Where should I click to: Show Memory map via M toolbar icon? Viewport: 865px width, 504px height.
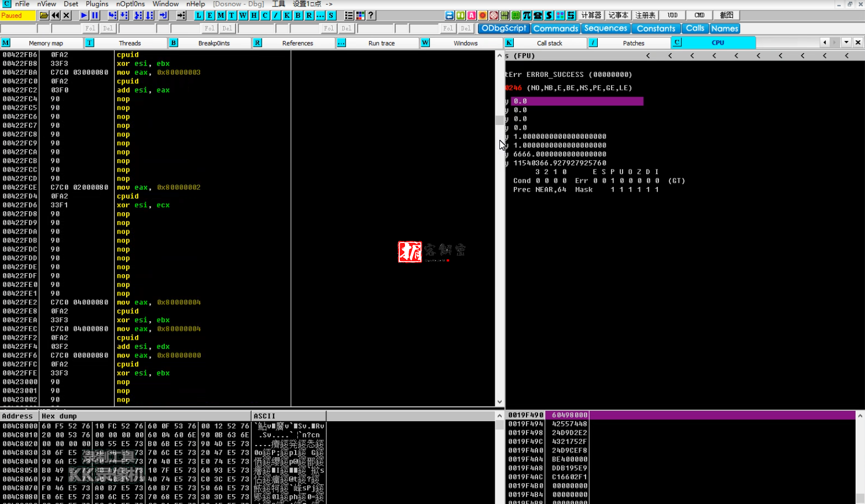(x=220, y=15)
